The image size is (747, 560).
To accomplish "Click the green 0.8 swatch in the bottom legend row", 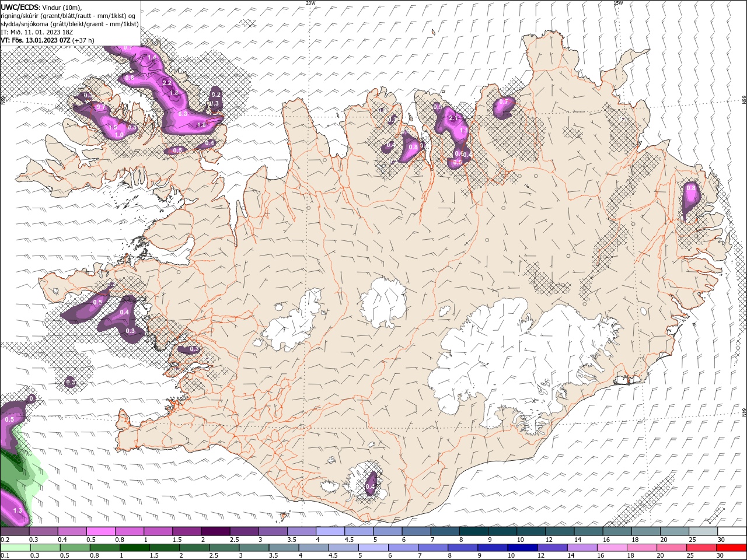I will pos(104,548).
